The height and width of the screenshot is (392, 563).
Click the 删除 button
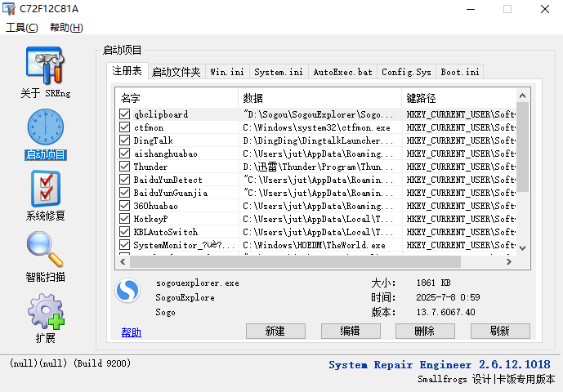point(425,331)
